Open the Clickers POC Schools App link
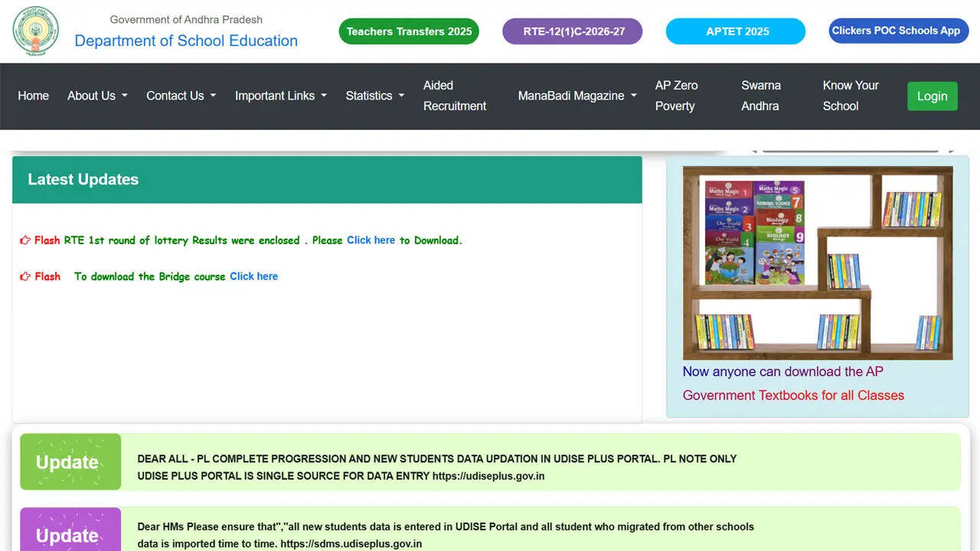980x551 pixels. click(897, 31)
